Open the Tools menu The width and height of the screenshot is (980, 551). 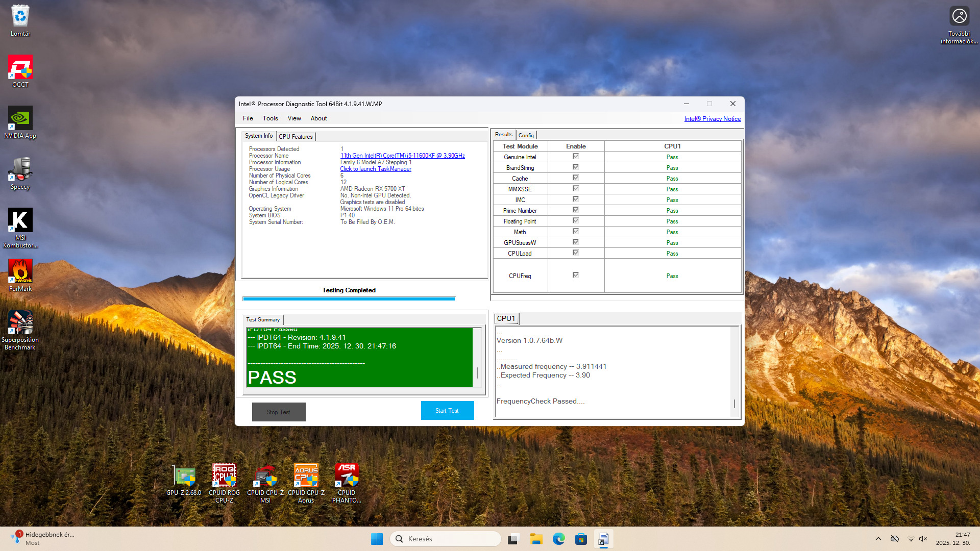tap(270, 118)
